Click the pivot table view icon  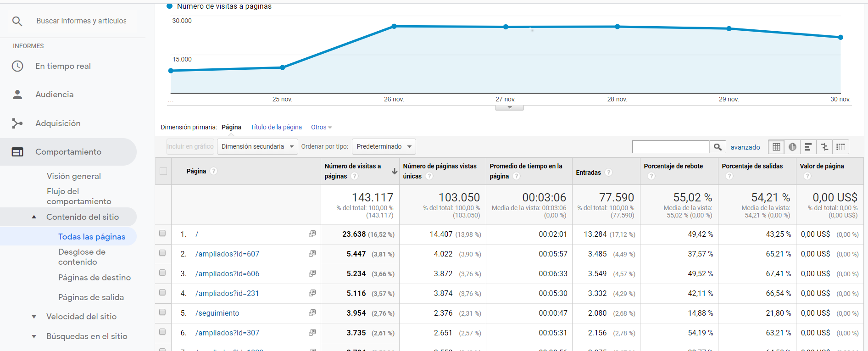[840, 147]
